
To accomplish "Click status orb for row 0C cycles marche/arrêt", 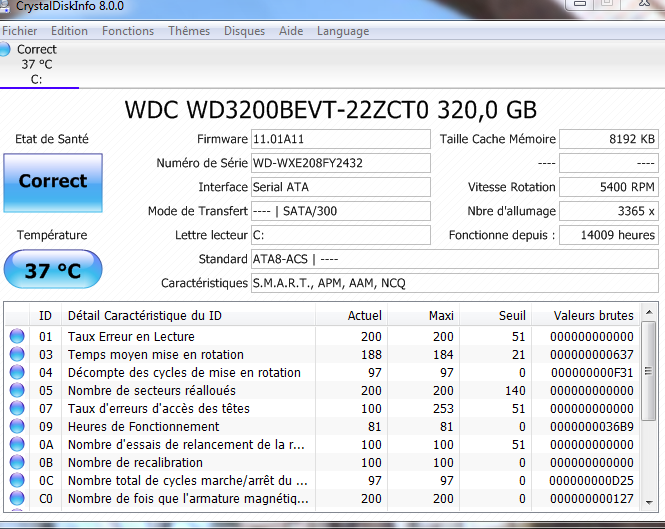I will pos(17,480).
